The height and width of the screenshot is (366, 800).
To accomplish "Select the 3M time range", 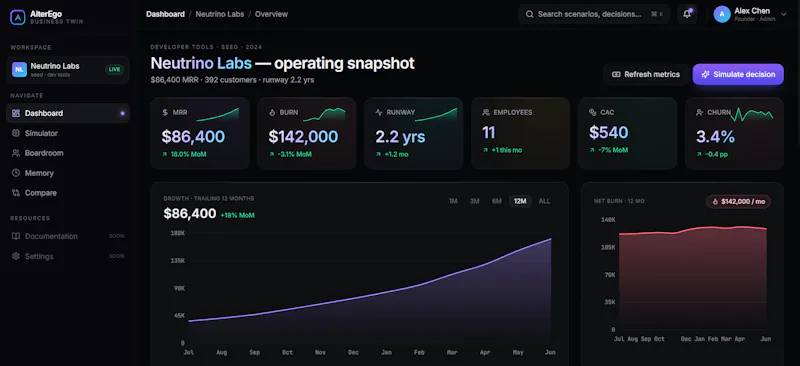I will (474, 201).
